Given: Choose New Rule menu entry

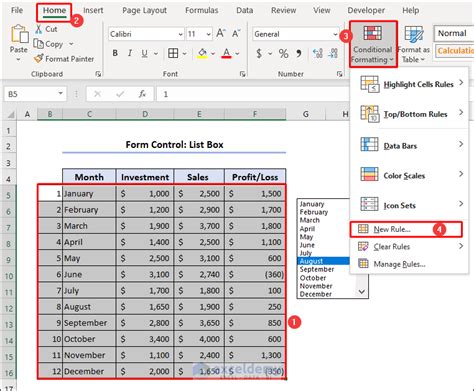Looking at the screenshot, I should 406,229.
